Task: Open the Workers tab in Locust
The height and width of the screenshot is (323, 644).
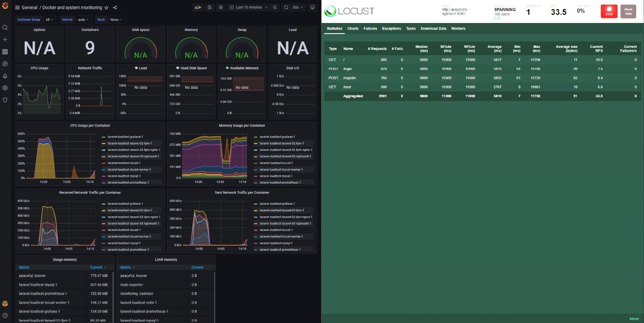Action: [x=458, y=29]
